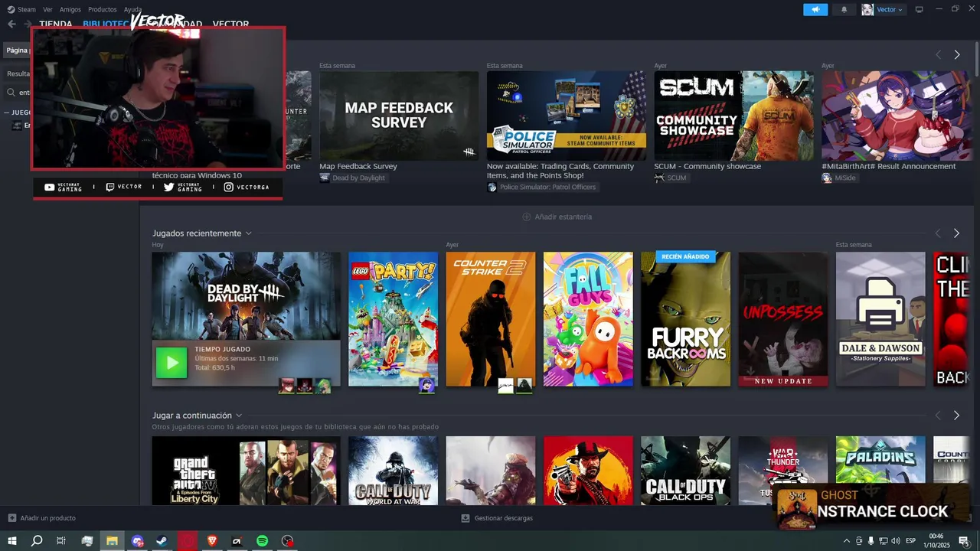Select the Fall Guys game cover
This screenshot has height=551, width=980.
pos(588,319)
